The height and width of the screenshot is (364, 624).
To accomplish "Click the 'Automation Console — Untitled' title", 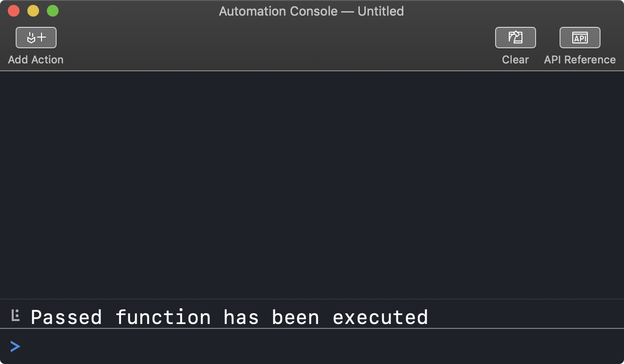I will point(312,11).
